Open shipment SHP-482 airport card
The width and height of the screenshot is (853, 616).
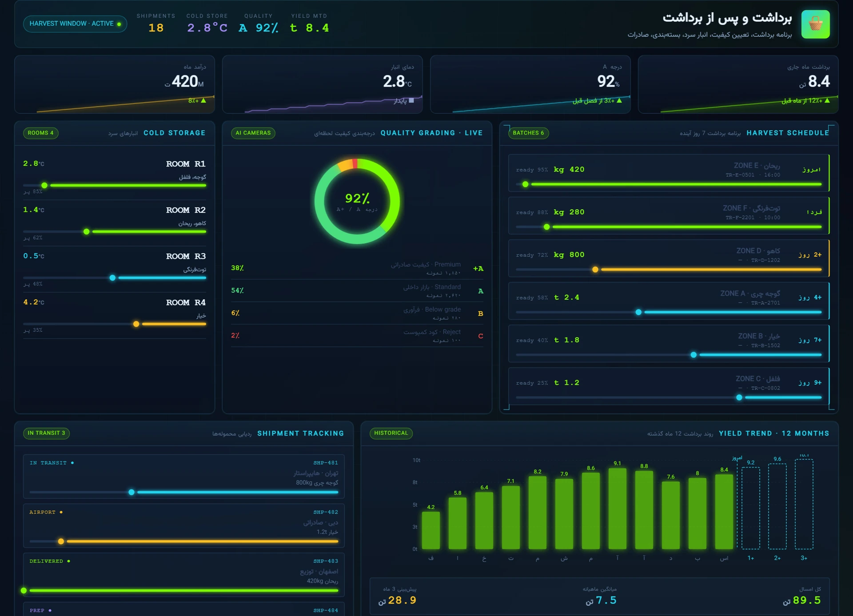click(x=183, y=525)
